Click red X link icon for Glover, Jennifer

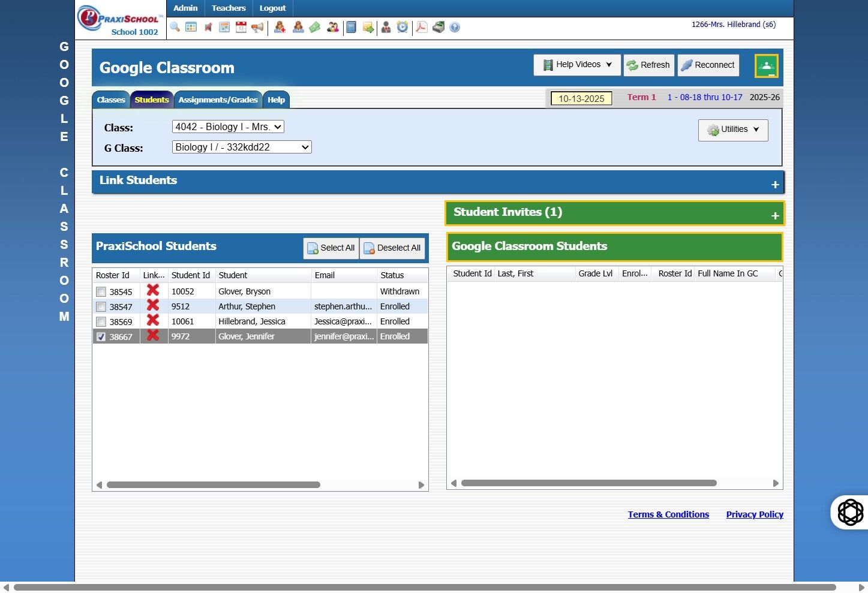(x=153, y=335)
